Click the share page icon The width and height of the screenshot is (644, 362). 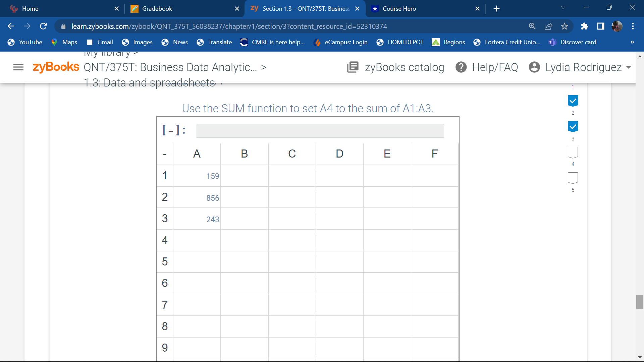click(548, 26)
